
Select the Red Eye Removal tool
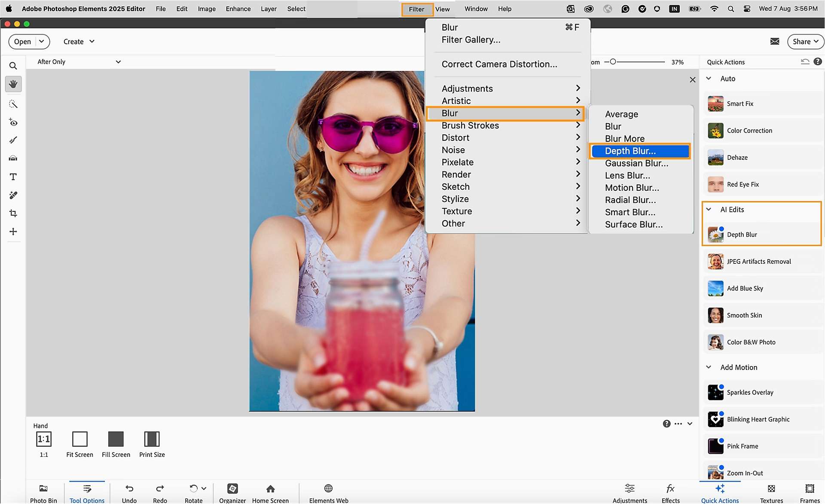pos(13,122)
